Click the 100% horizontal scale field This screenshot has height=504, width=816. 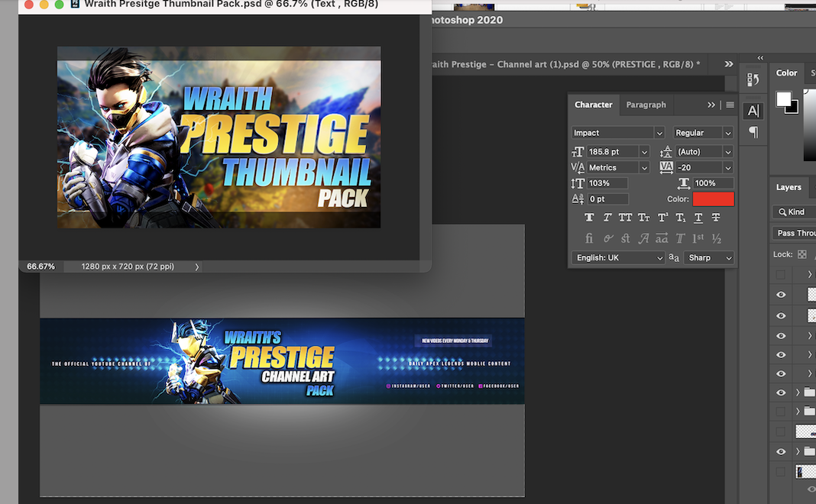tap(713, 183)
